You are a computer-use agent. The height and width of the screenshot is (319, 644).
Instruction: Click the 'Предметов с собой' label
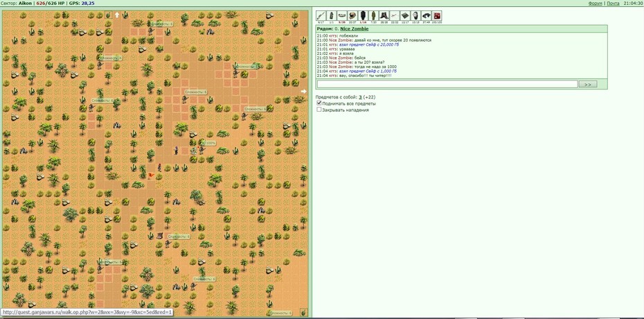pyautogui.click(x=337, y=97)
